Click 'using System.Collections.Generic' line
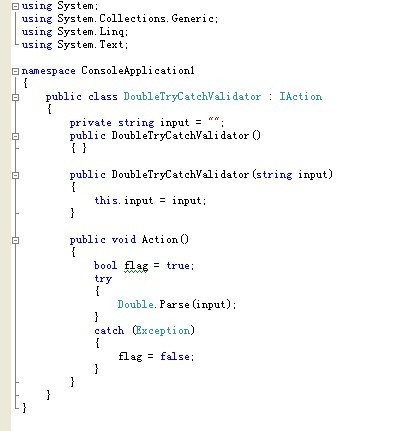 coord(120,19)
